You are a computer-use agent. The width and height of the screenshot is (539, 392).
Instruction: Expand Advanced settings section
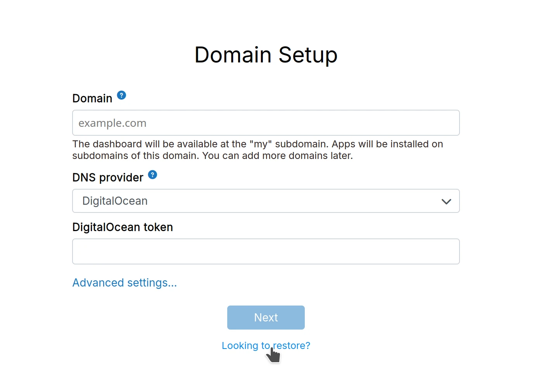click(x=124, y=283)
